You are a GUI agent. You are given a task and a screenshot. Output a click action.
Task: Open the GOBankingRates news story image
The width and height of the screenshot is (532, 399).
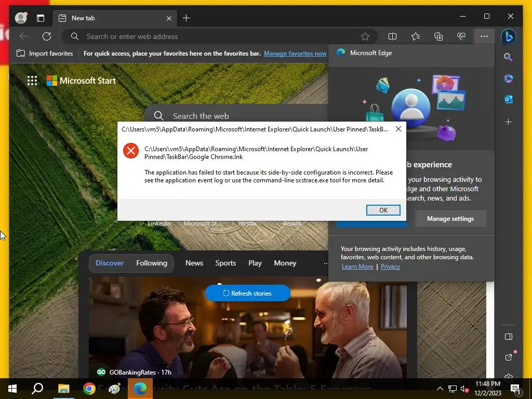point(248,327)
